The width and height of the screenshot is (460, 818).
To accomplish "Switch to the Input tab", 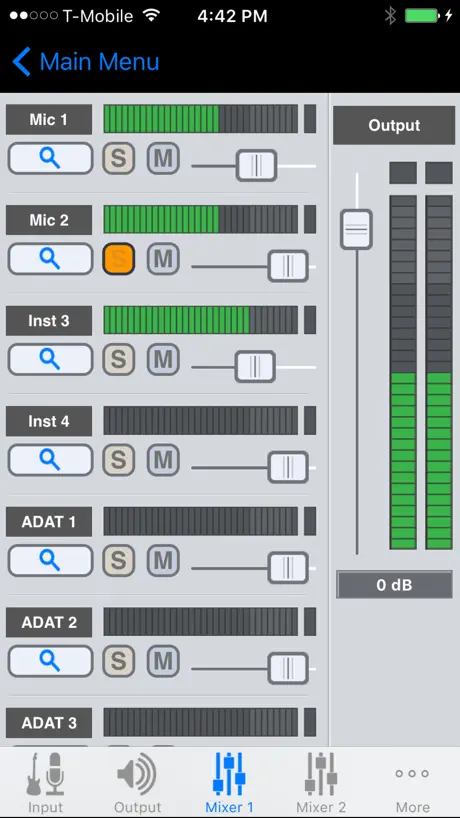I will coord(45,783).
